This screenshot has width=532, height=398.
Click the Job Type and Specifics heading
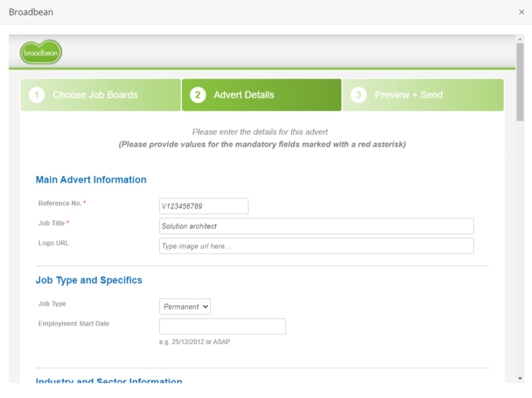tap(89, 280)
